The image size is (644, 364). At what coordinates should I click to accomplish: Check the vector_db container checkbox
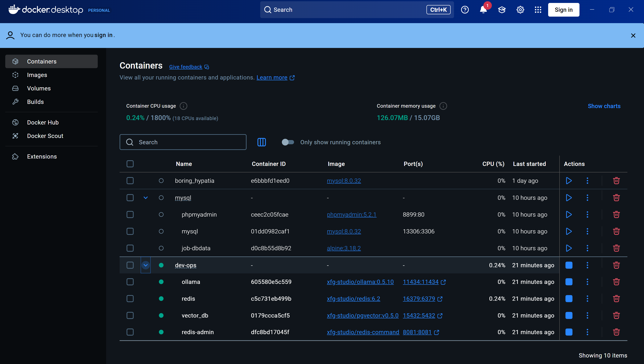point(130,315)
